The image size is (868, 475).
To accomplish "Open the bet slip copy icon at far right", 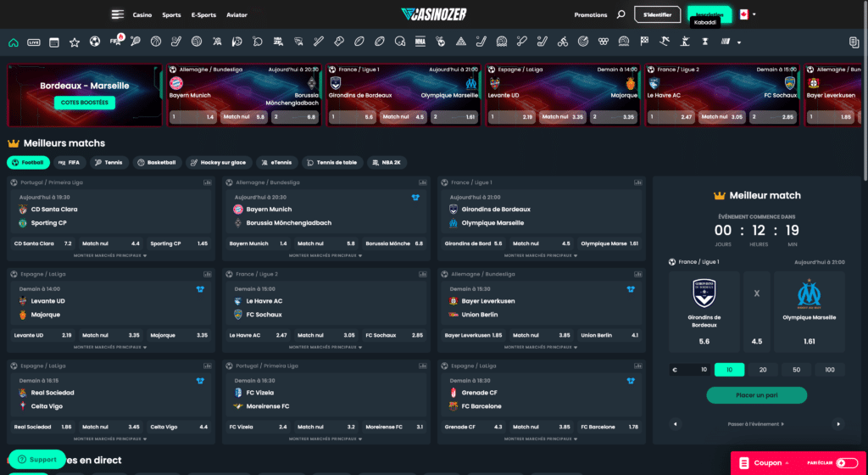I will (x=854, y=42).
